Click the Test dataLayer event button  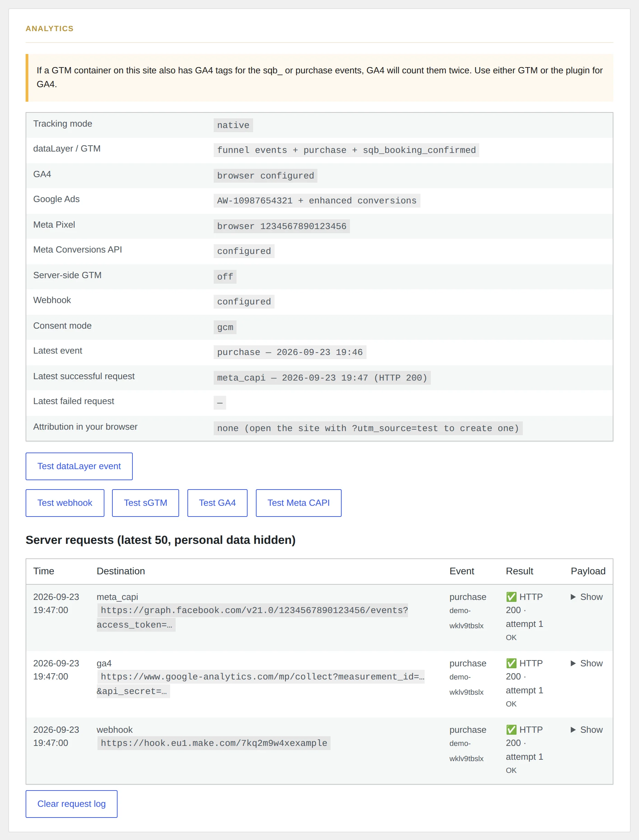[79, 466]
